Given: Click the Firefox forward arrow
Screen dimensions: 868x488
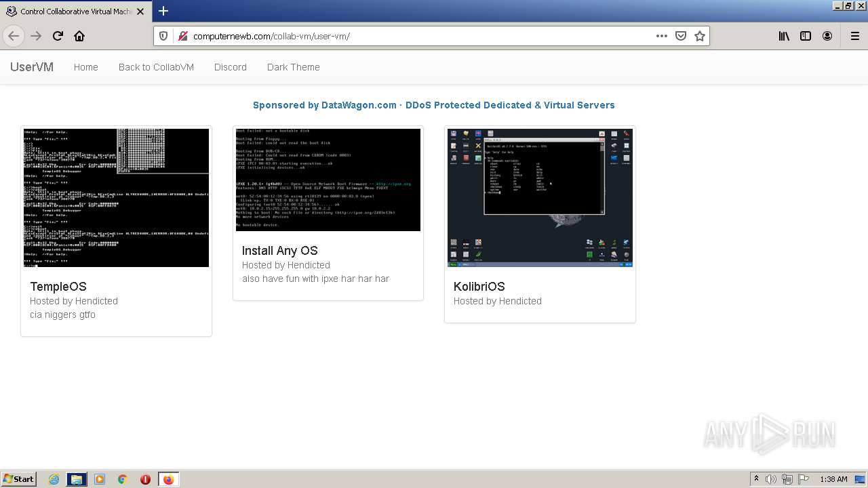Looking at the screenshot, I should pyautogui.click(x=36, y=36).
